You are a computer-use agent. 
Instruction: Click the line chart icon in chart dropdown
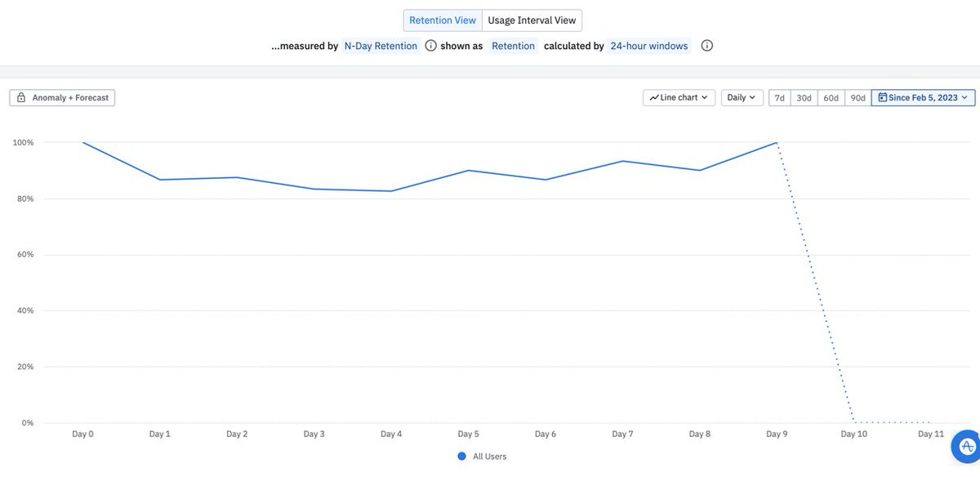pyautogui.click(x=653, y=97)
